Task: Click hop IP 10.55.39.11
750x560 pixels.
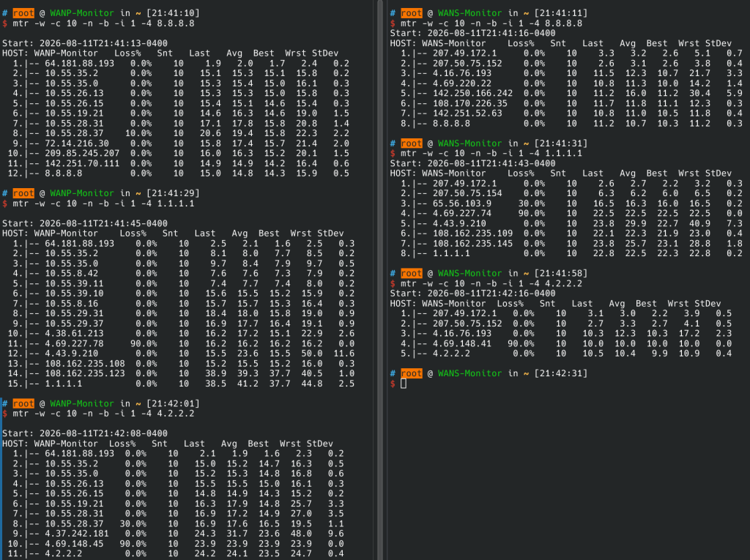Action: click(x=74, y=283)
